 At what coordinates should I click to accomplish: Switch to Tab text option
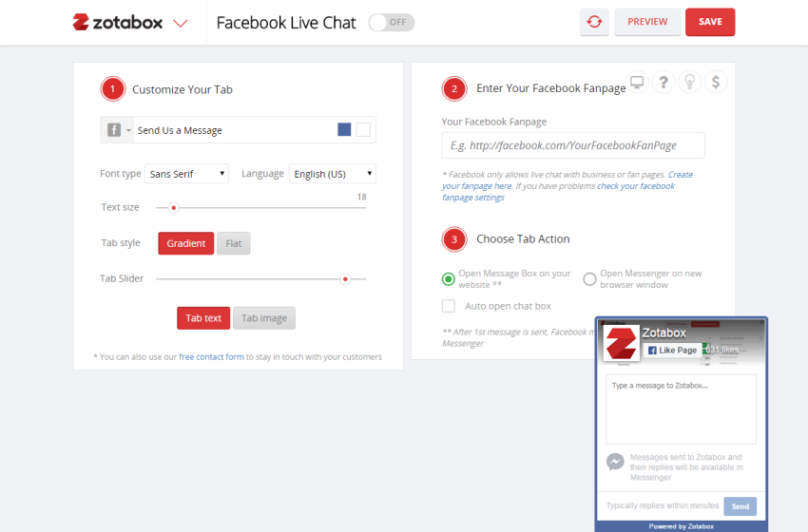[x=203, y=317]
